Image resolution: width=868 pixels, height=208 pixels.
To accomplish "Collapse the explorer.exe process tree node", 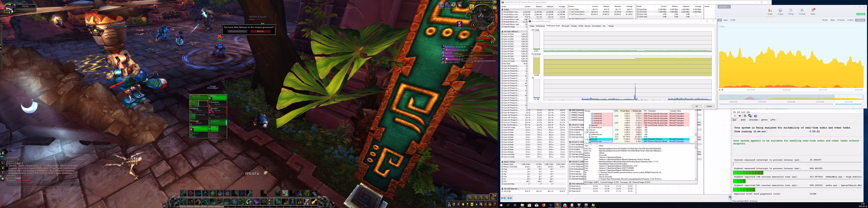I will pos(585,139).
